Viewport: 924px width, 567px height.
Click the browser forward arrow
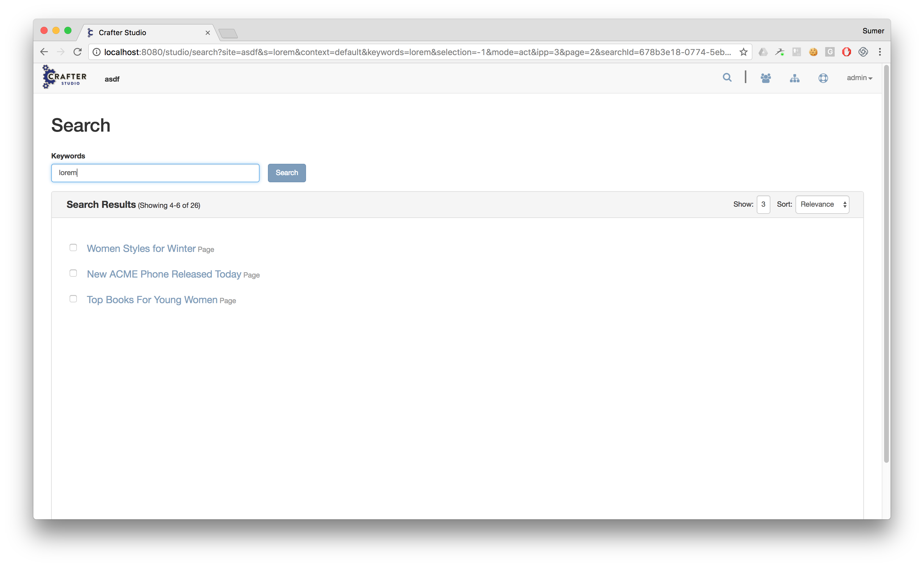click(x=61, y=52)
